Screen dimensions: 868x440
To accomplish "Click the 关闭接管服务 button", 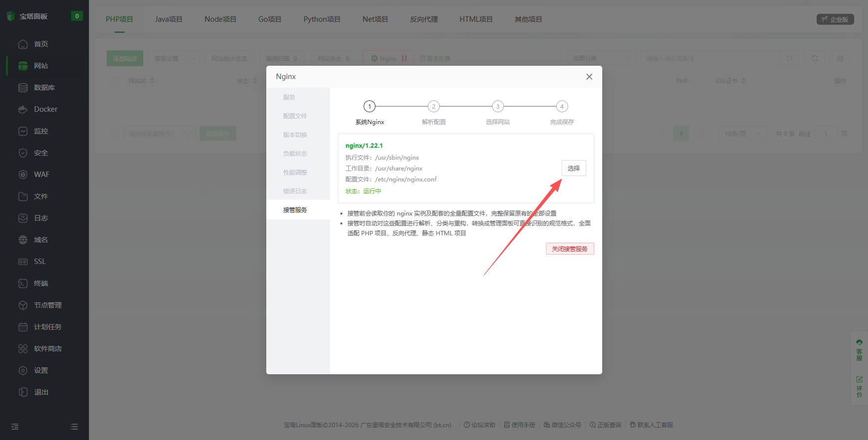I will click(570, 249).
